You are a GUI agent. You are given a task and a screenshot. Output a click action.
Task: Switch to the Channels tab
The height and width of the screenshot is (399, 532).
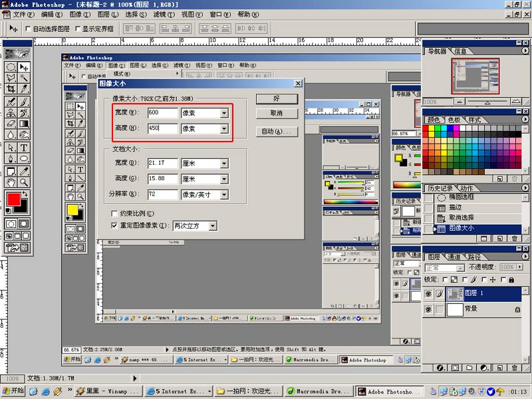(x=454, y=257)
